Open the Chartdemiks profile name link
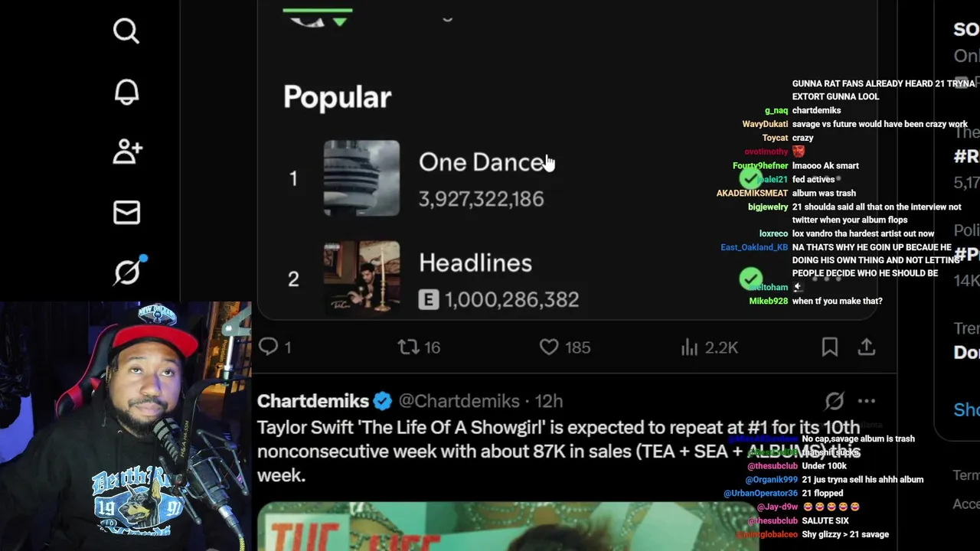Viewport: 980px width, 551px height. (313, 401)
